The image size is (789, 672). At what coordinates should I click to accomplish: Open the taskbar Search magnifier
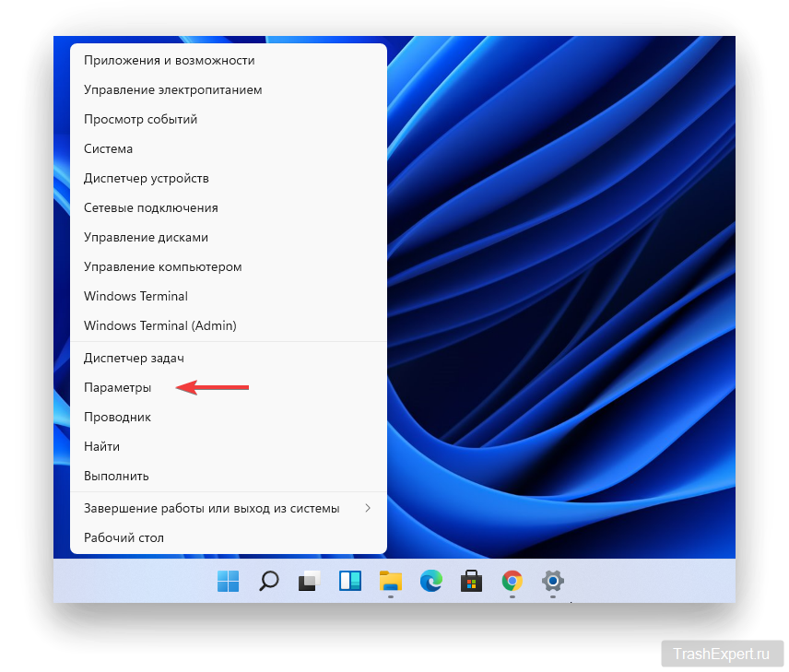coord(269,581)
